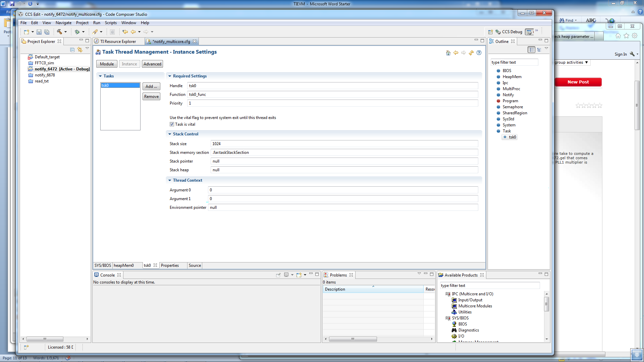
Task: Click the Forward navigation arrow icon
Action: click(x=464, y=53)
